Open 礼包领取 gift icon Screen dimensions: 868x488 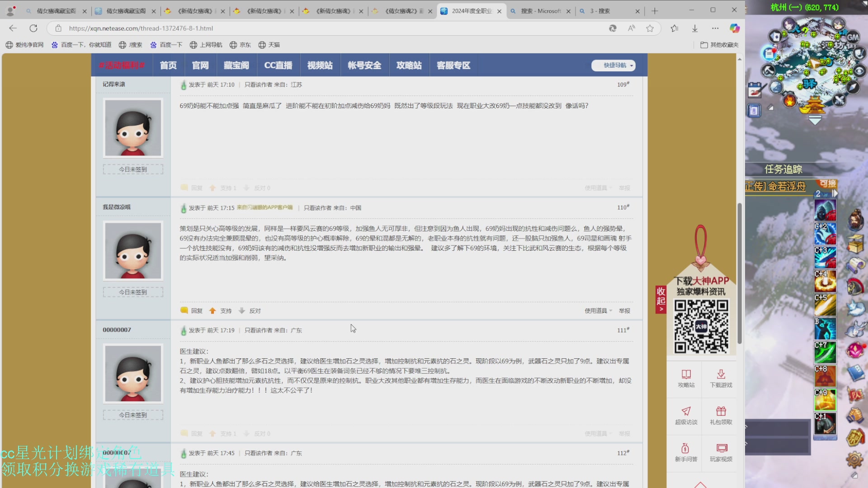[721, 416]
